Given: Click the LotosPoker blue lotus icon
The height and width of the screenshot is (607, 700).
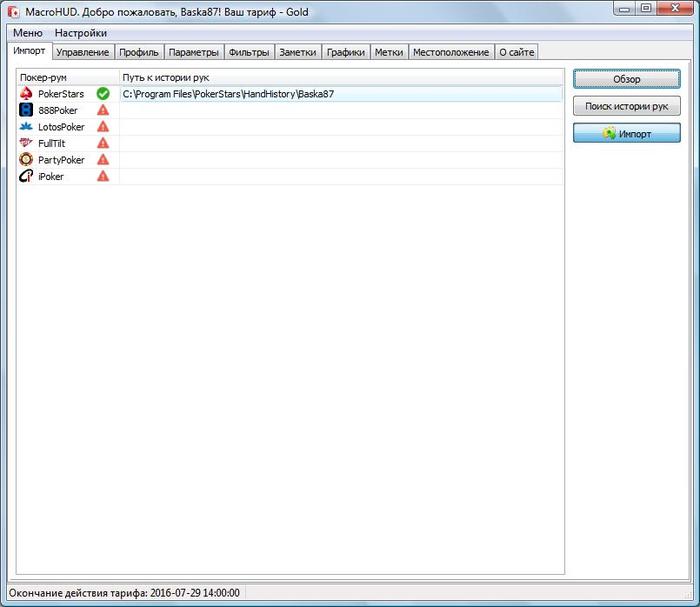Looking at the screenshot, I should pyautogui.click(x=26, y=127).
